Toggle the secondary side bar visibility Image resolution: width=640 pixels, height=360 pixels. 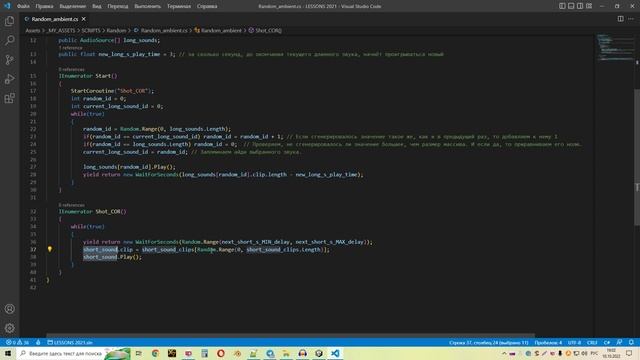tap(580, 6)
